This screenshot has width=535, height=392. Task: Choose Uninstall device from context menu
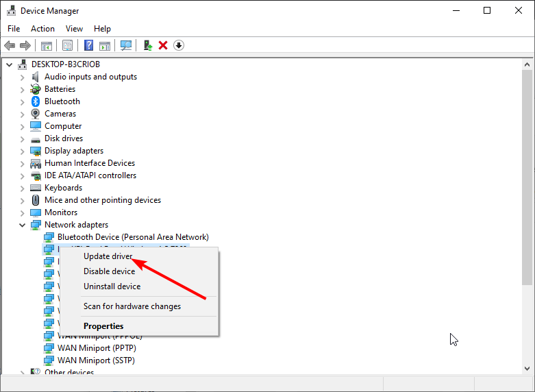(139, 286)
